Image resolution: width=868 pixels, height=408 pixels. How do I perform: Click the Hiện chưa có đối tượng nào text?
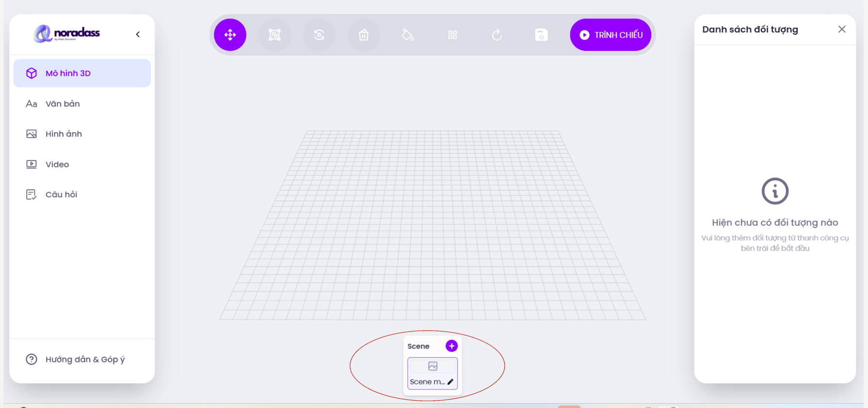[775, 222]
